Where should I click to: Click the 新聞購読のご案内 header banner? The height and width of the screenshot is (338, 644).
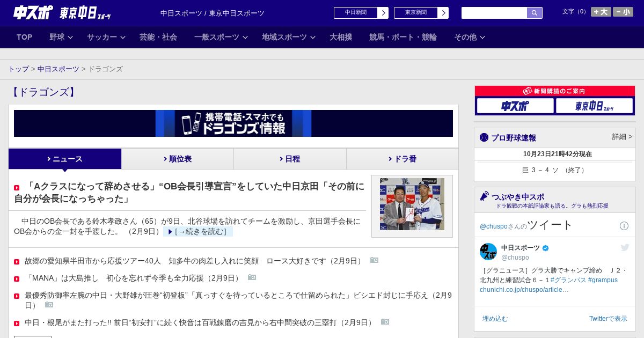tap(555, 91)
